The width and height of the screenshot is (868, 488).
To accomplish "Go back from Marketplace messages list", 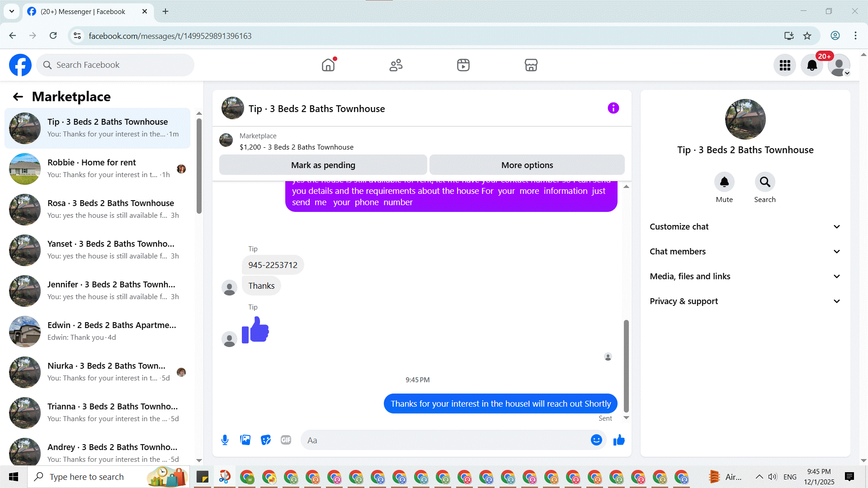I will (18, 97).
